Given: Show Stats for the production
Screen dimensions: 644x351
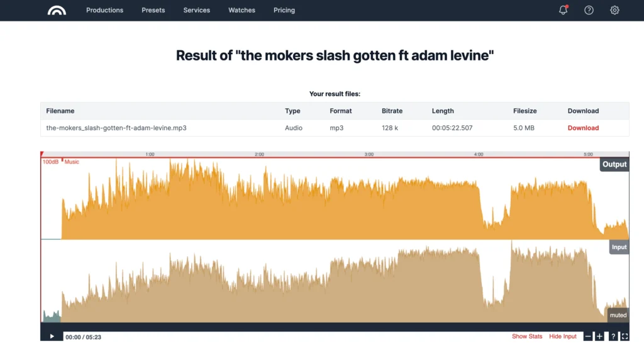Looking at the screenshot, I should [x=527, y=337].
